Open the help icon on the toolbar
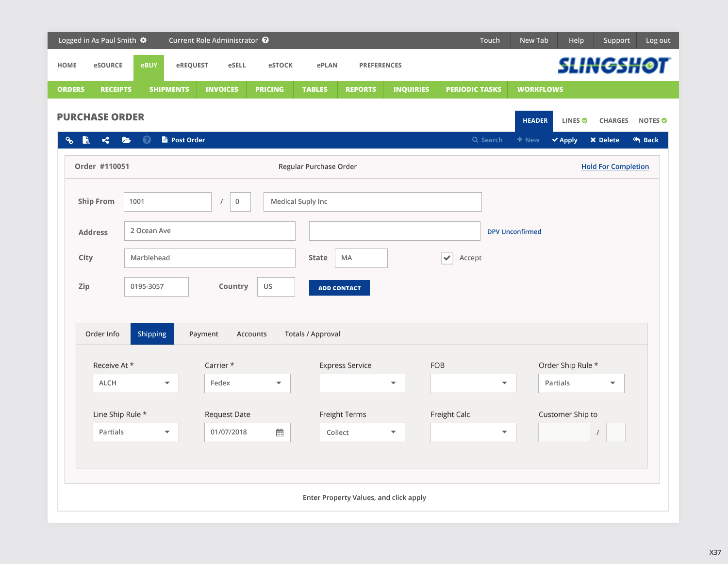The image size is (728, 564). [x=146, y=140]
